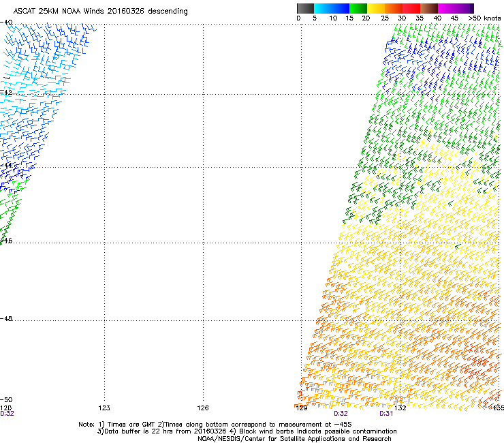Viewport: 504px width, 443px height.
Task: Click the chart title 'ASCAT 25KM NOAA Winds 20160326 descending'
Action: tap(100, 12)
